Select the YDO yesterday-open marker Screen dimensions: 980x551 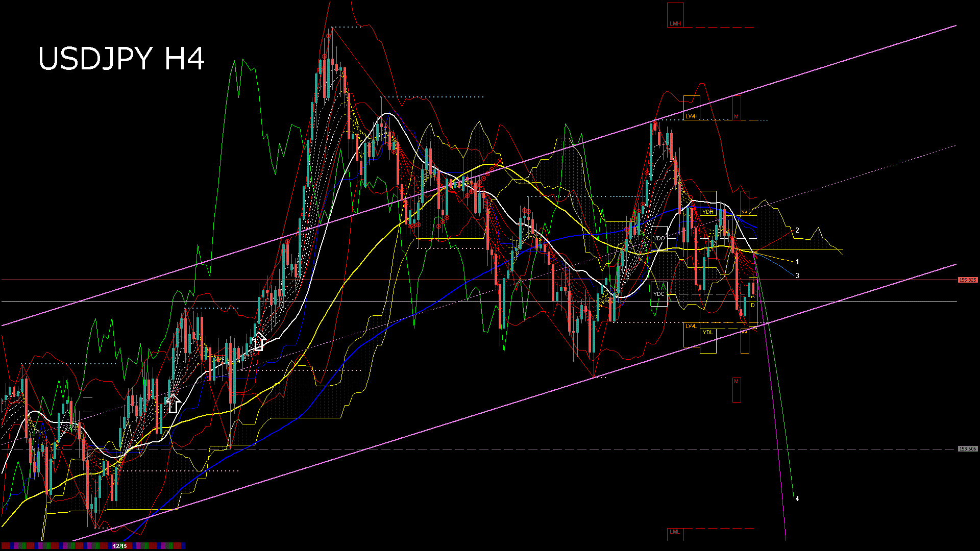click(x=659, y=238)
